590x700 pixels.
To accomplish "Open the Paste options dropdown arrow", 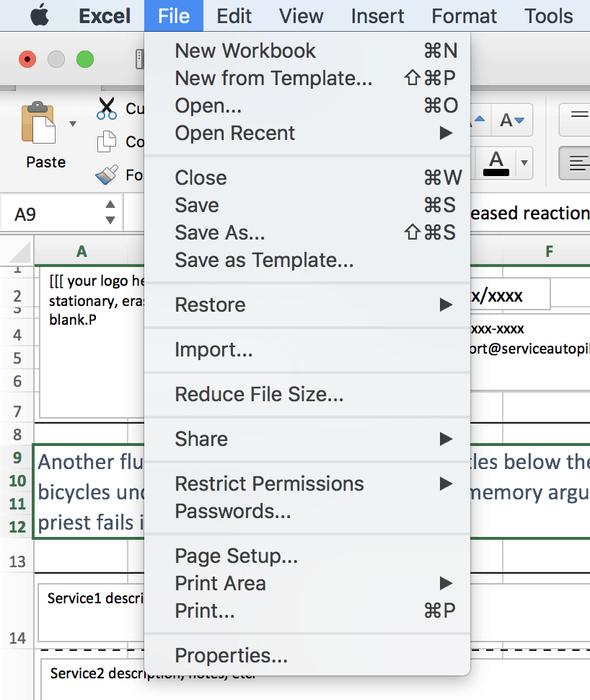I will point(73,123).
